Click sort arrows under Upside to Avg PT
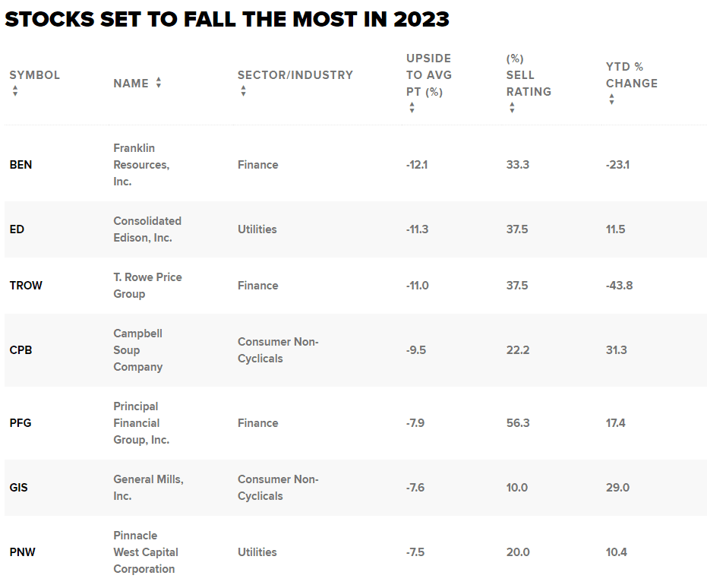 click(412, 108)
